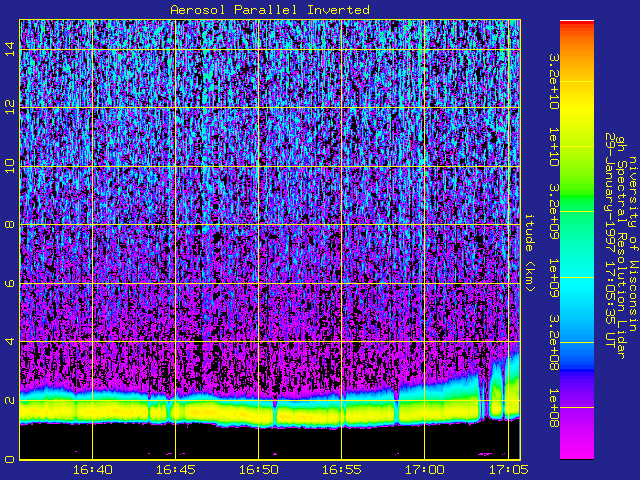This screenshot has height=480, width=640.
Task: Click the 1e+09 colorbar label
Action: (x=554, y=277)
